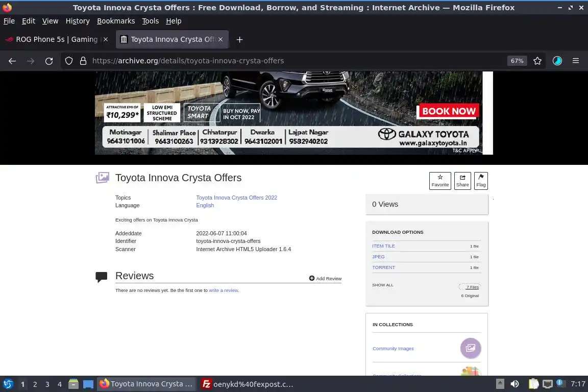Flag this item with the Flag button
The height and width of the screenshot is (392, 588).
pyautogui.click(x=481, y=181)
